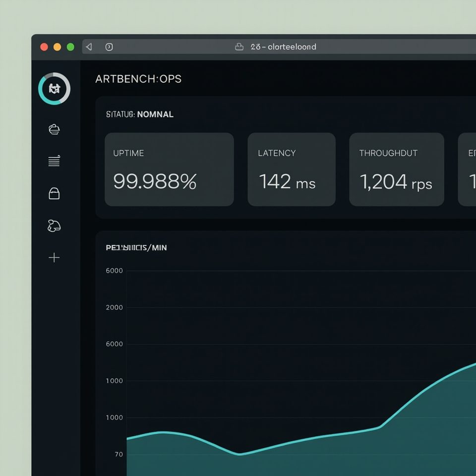Click the top 6000 axis label
Viewport: 476px width, 476px height.
(x=115, y=271)
